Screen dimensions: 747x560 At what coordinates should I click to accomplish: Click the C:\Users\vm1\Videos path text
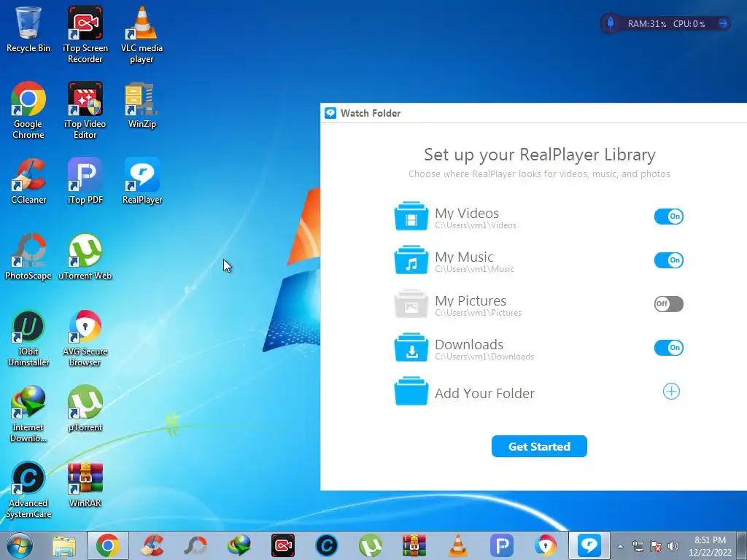click(x=476, y=225)
